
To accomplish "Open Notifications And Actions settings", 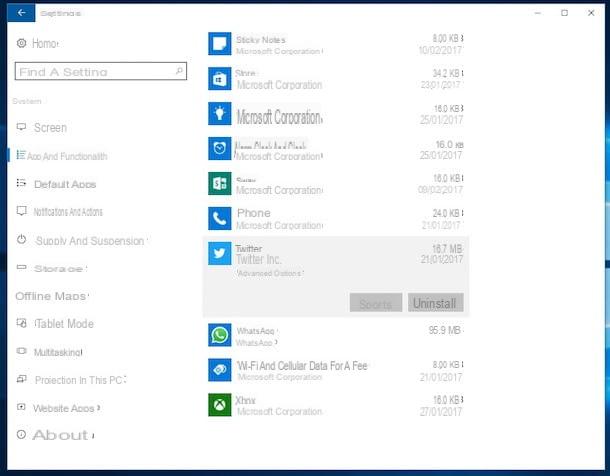I will 68,212.
